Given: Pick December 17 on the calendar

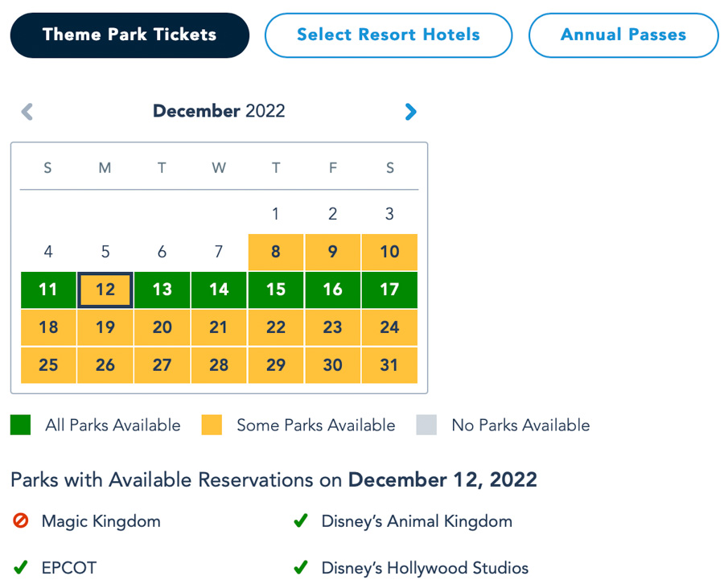Looking at the screenshot, I should pos(389,290).
